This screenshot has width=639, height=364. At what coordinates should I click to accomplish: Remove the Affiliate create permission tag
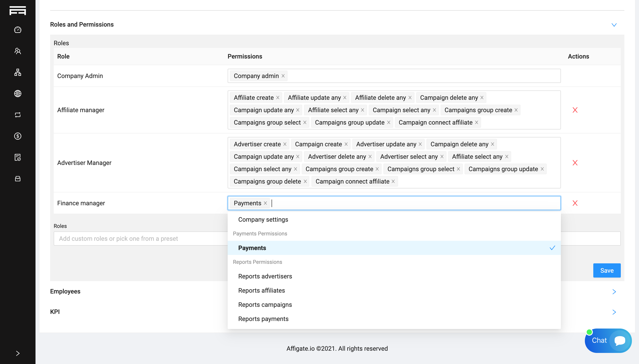tap(278, 98)
